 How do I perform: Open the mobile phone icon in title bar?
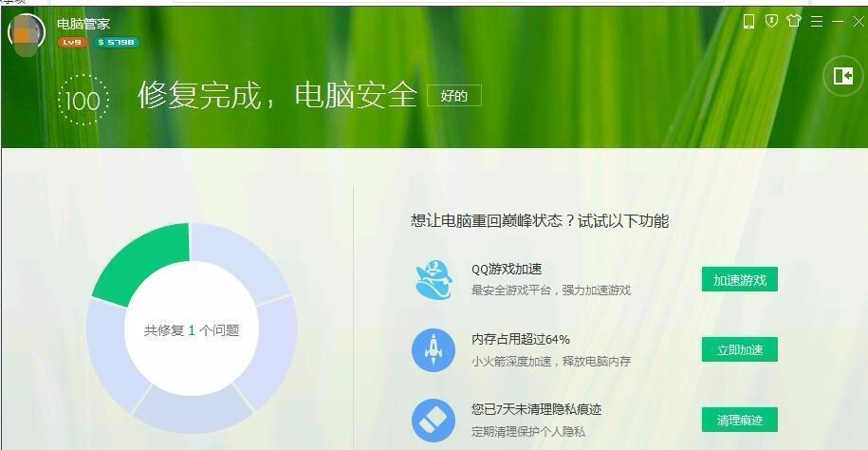pos(748,22)
